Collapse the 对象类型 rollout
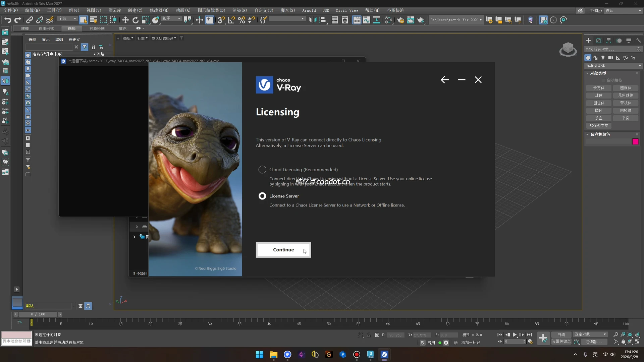 coord(598,73)
